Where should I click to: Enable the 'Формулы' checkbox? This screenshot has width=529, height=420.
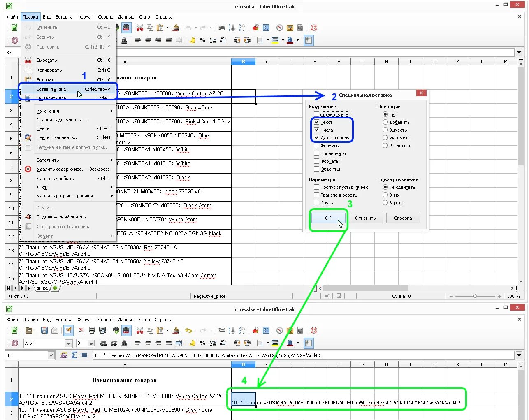pyautogui.click(x=316, y=146)
